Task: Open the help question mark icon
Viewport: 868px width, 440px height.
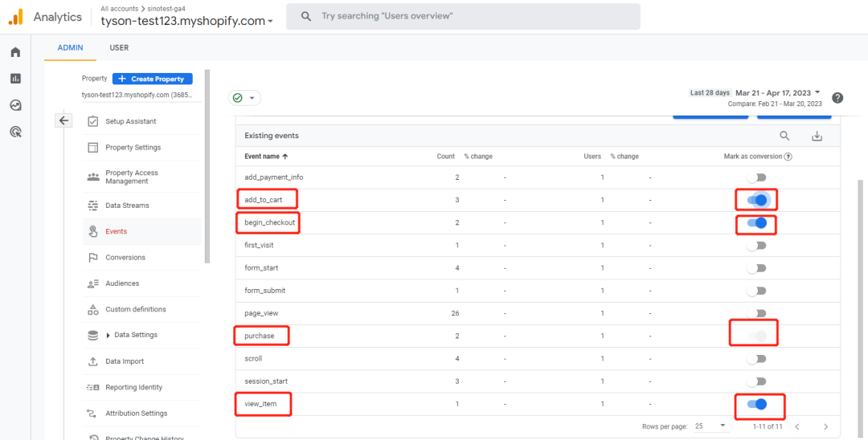Action: pos(837,98)
